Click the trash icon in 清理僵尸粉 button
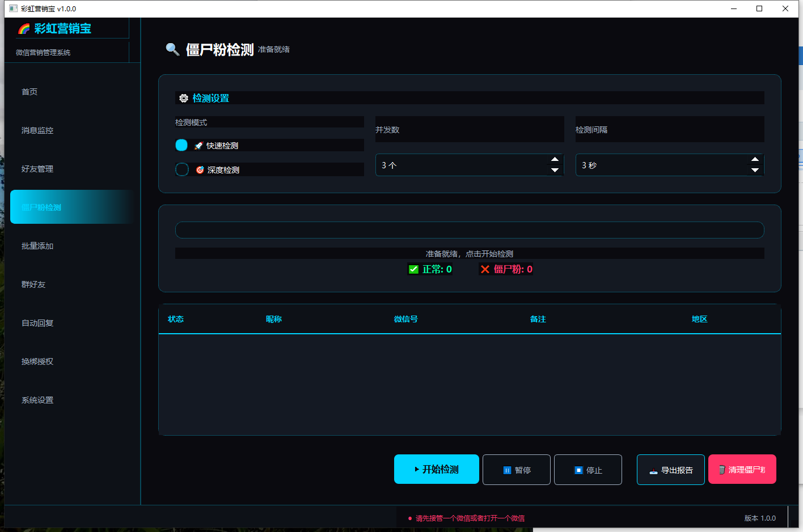This screenshot has width=803, height=532. (722, 470)
